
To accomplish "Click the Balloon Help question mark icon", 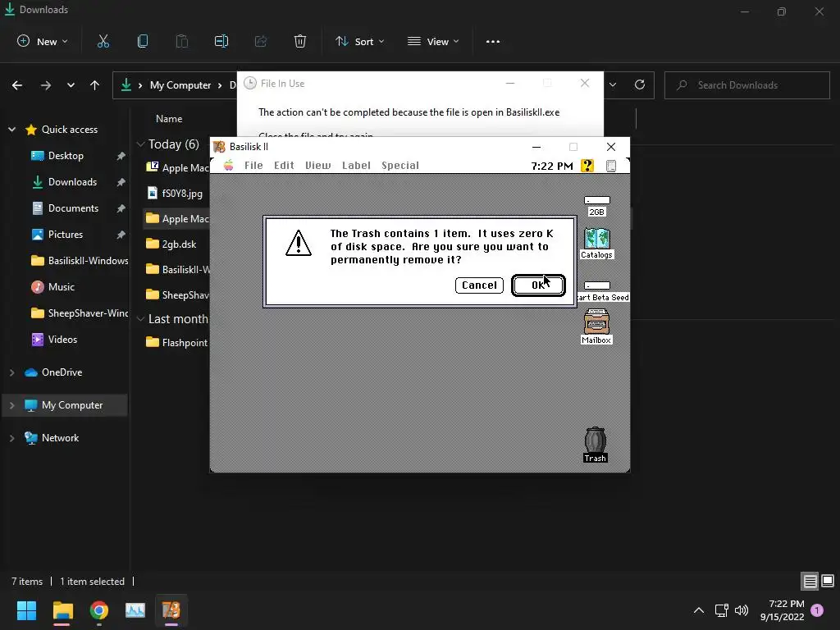I will [587, 166].
